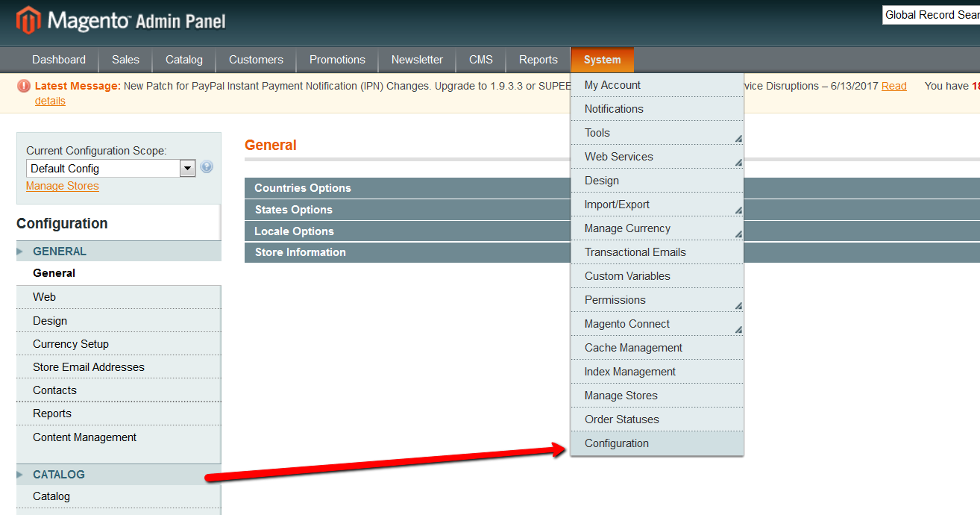Click the Global Record Search field
This screenshot has height=515, width=980.
tap(931, 15)
